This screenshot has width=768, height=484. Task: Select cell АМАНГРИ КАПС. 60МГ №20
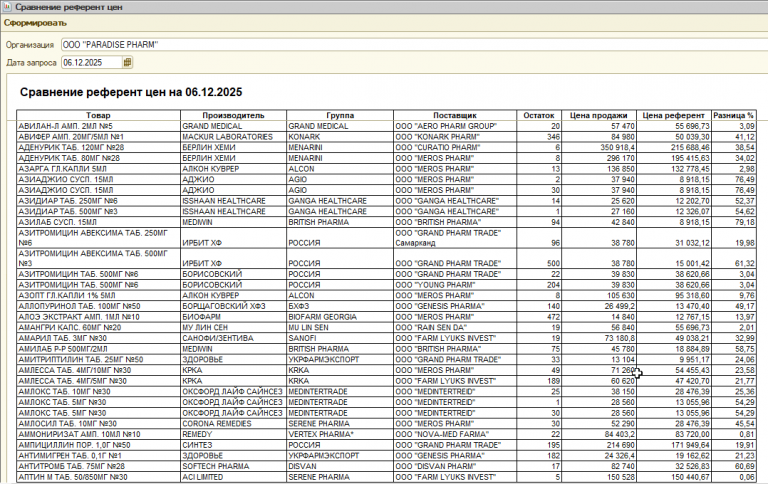pyautogui.click(x=98, y=328)
